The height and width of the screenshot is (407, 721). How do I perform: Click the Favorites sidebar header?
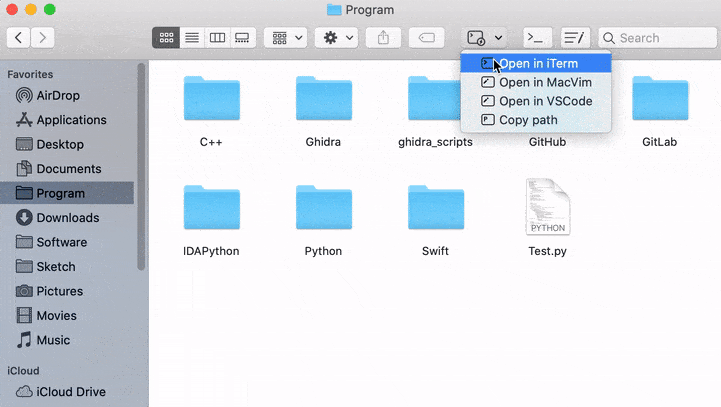30,74
